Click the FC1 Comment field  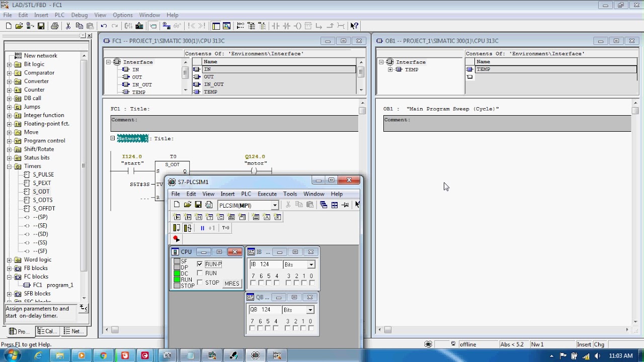point(234,123)
